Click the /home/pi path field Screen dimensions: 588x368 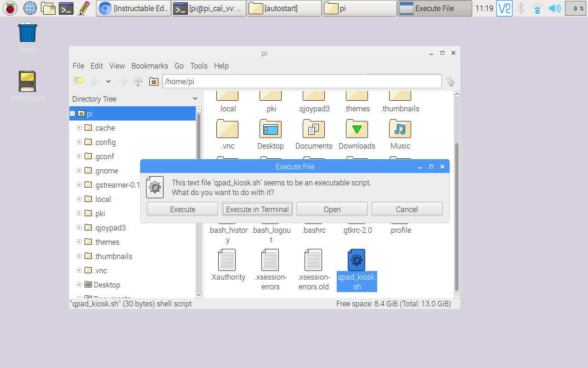pos(301,81)
